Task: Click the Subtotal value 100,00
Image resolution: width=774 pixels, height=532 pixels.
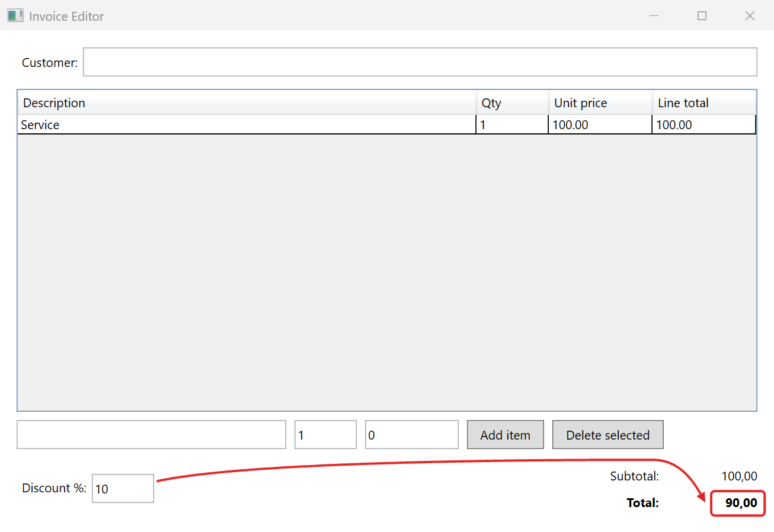Action: pos(739,476)
